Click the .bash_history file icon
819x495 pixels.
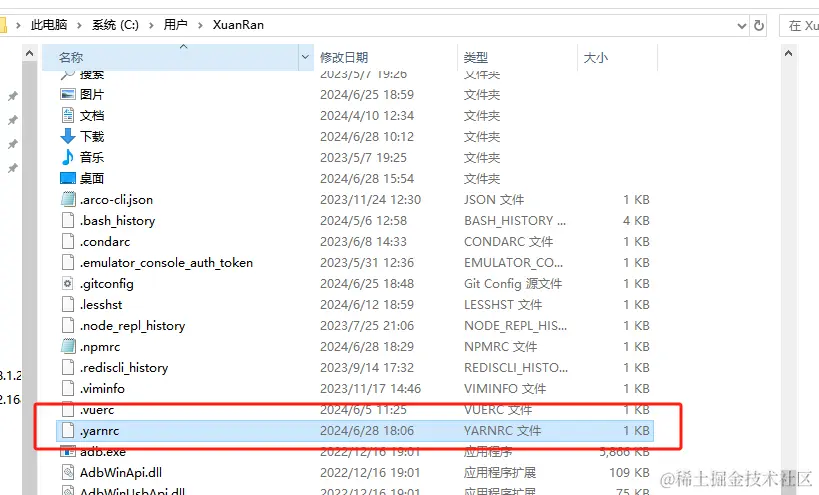(x=68, y=220)
